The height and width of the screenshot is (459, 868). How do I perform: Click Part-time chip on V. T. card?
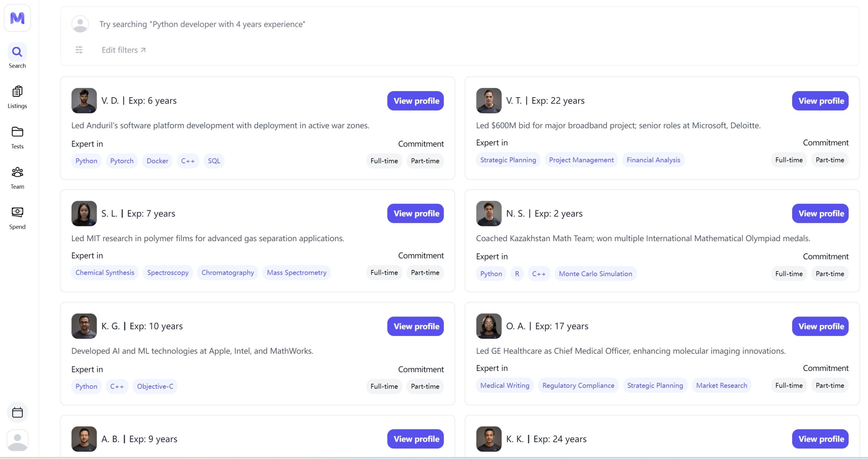(829, 160)
